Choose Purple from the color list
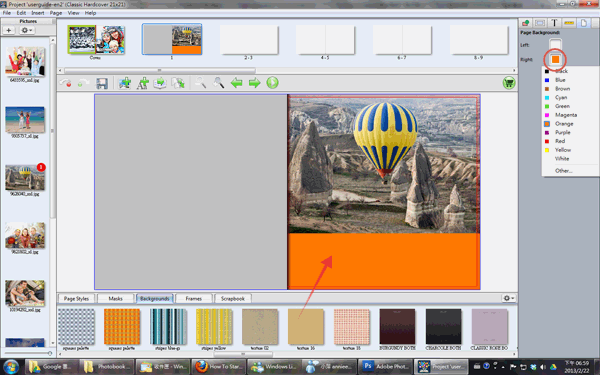 (x=562, y=132)
